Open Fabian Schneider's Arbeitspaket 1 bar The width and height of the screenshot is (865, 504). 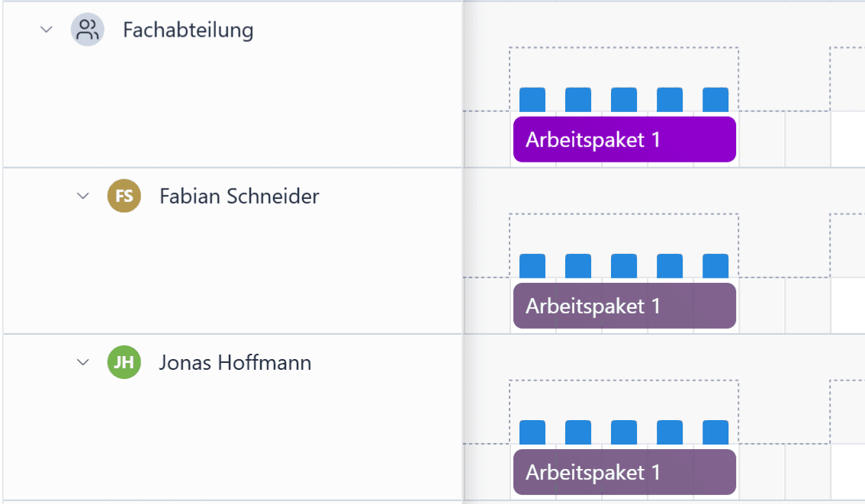624,306
